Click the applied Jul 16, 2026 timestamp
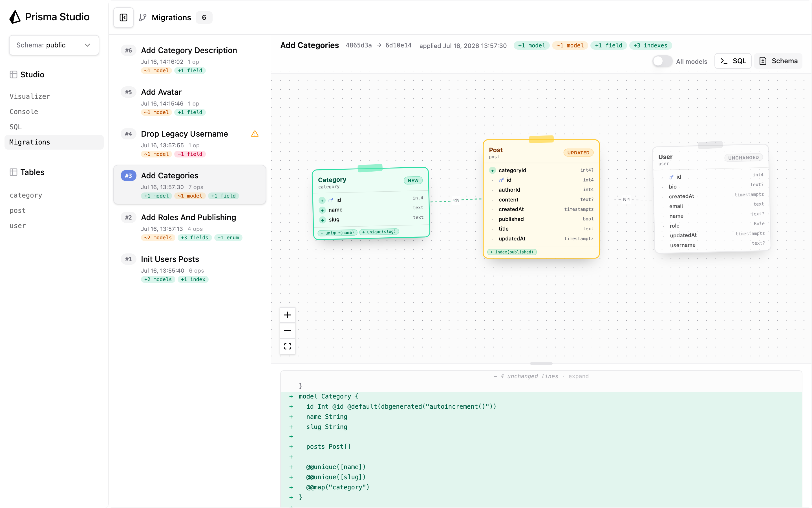The height and width of the screenshot is (508, 812). pyautogui.click(x=463, y=46)
